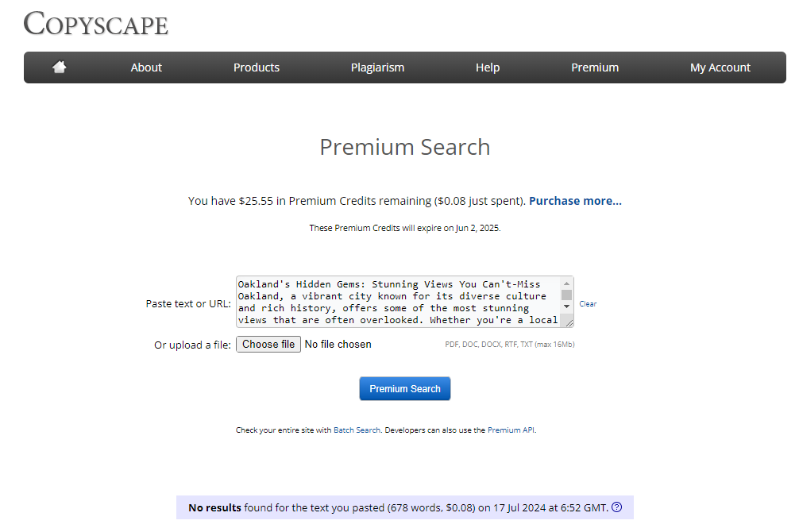Image resolution: width=799 pixels, height=532 pixels.
Task: Click the text box scroll down arrow
Action: (566, 306)
